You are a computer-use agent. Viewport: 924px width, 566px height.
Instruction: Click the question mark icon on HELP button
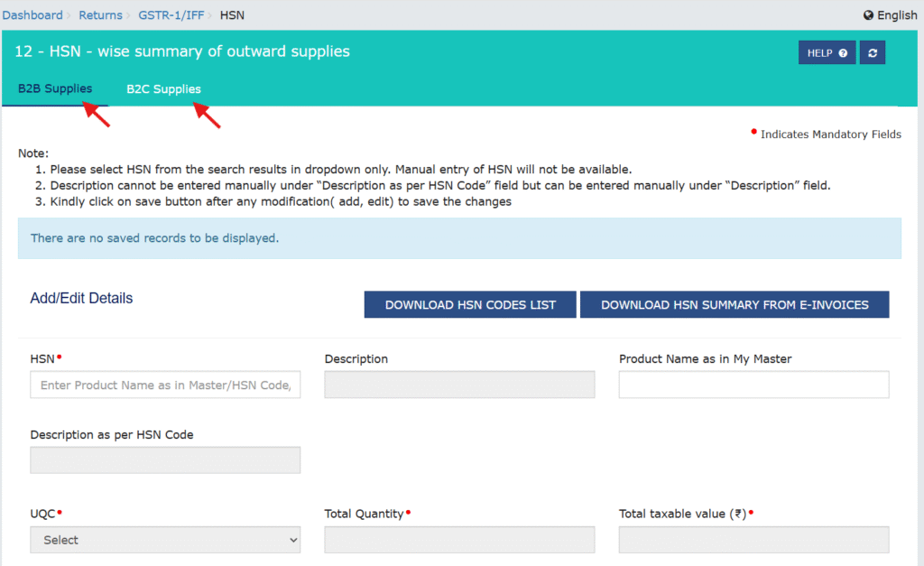point(843,52)
